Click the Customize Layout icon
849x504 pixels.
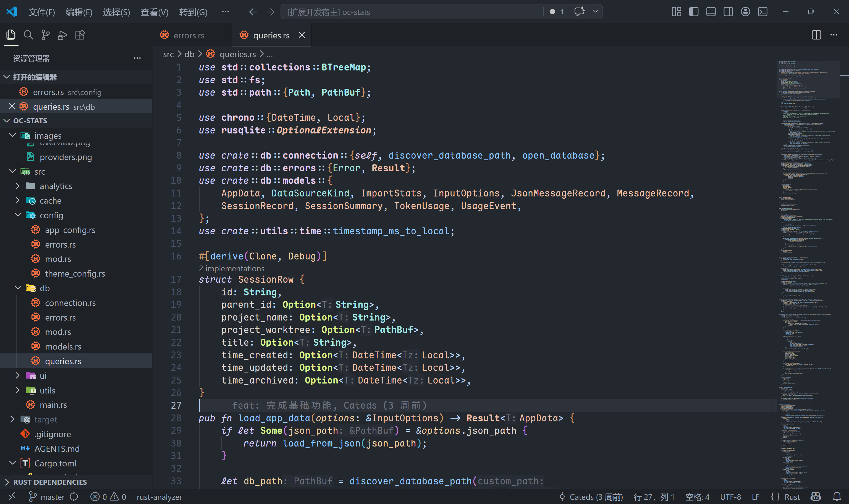pos(676,12)
